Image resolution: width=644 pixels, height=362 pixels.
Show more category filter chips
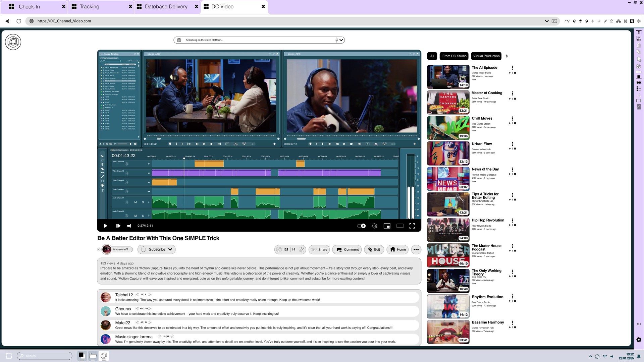pyautogui.click(x=507, y=56)
